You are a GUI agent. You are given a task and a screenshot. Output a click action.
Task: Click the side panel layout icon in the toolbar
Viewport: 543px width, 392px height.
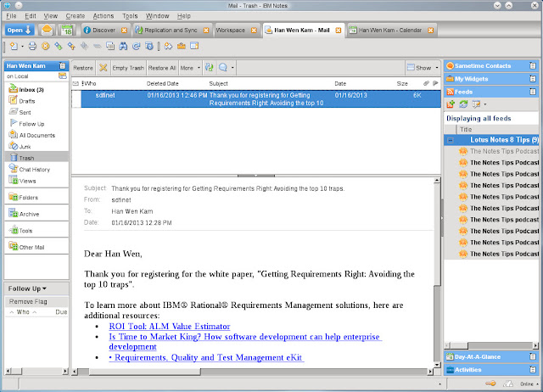tap(194, 46)
